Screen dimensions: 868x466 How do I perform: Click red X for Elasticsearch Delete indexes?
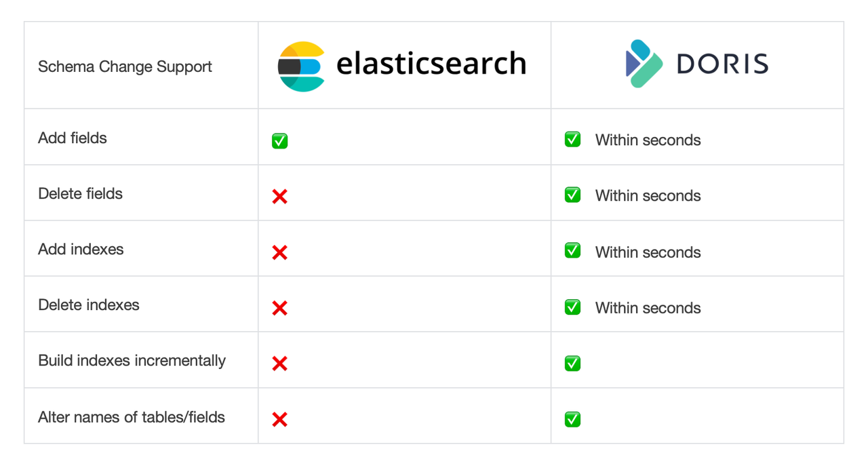279,308
